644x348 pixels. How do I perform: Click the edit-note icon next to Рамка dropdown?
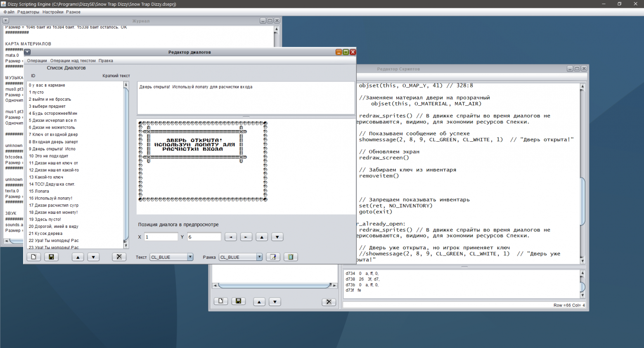click(x=273, y=257)
